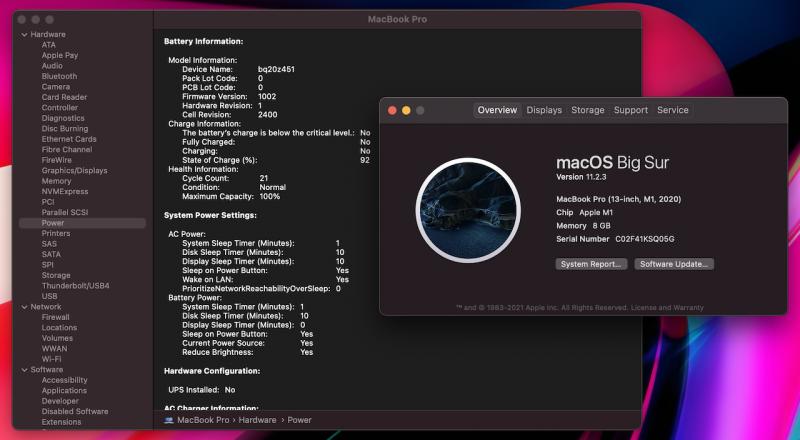This screenshot has width=800, height=440.
Task: Open Camera in the sidebar
Action: coord(56,87)
